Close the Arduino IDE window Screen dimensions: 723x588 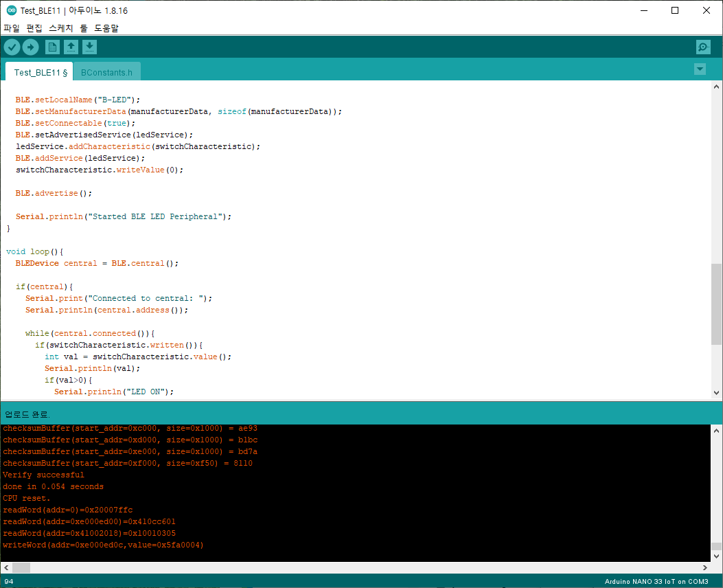tap(707, 10)
